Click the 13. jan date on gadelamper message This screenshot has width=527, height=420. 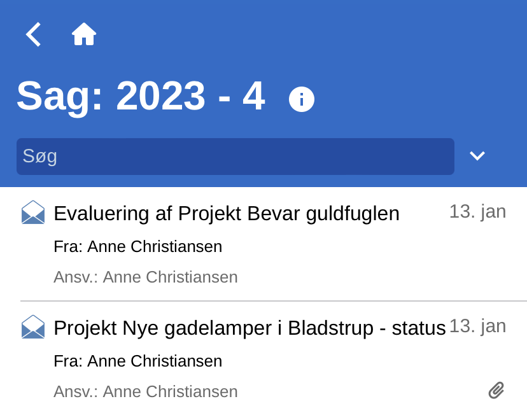[x=477, y=326]
